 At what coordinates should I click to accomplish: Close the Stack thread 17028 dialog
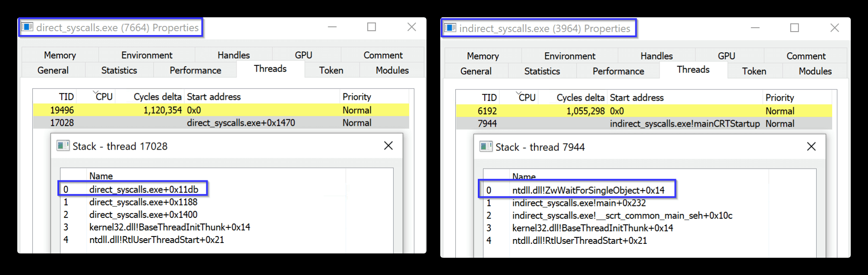click(388, 146)
